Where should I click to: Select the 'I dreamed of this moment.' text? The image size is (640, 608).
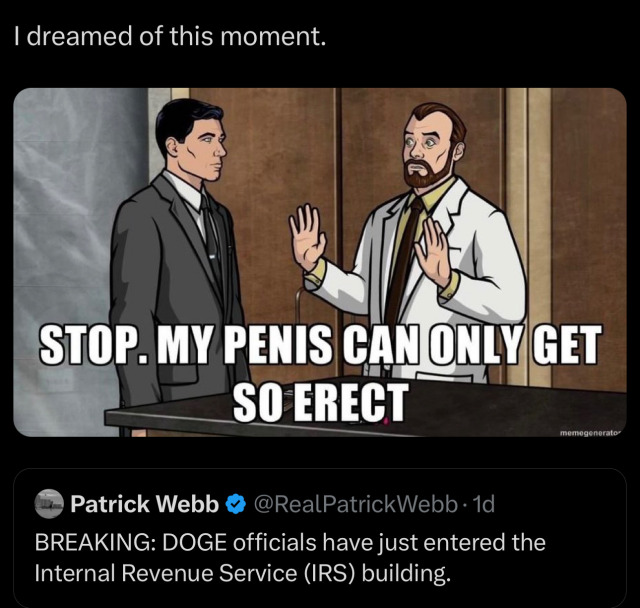pos(170,36)
